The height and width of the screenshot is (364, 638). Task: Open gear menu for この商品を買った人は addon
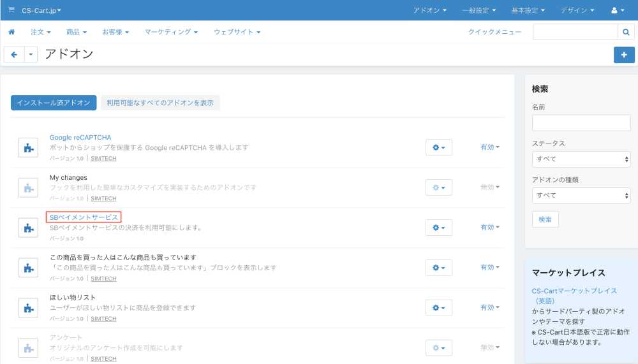pyautogui.click(x=439, y=268)
